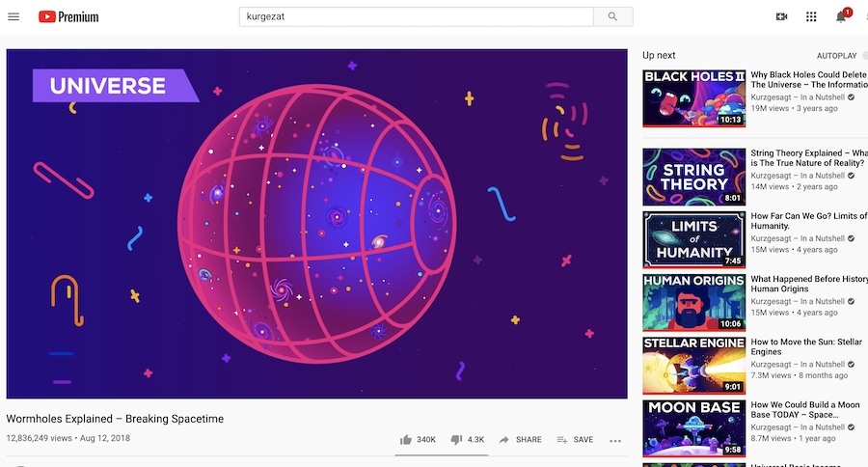Click the Share arrow button
Screen dimensions: 868x467
click(x=521, y=439)
